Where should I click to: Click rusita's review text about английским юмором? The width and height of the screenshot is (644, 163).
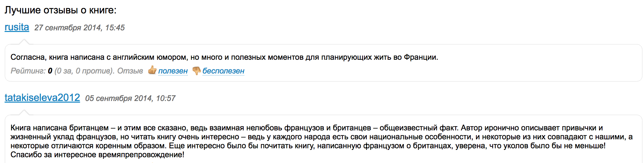[224, 57]
